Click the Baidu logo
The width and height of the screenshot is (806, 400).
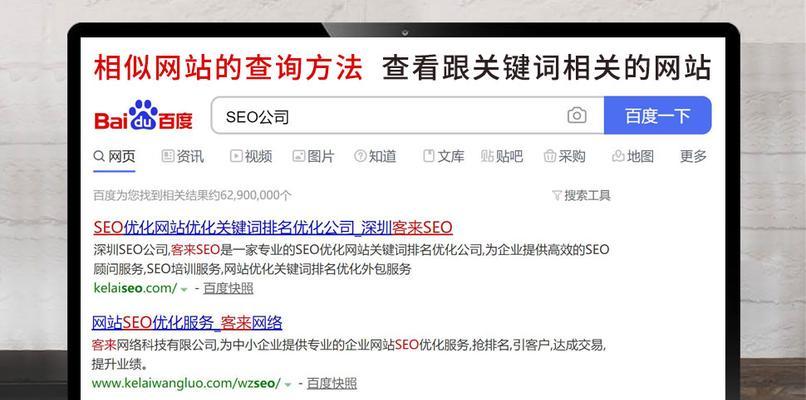point(143,115)
